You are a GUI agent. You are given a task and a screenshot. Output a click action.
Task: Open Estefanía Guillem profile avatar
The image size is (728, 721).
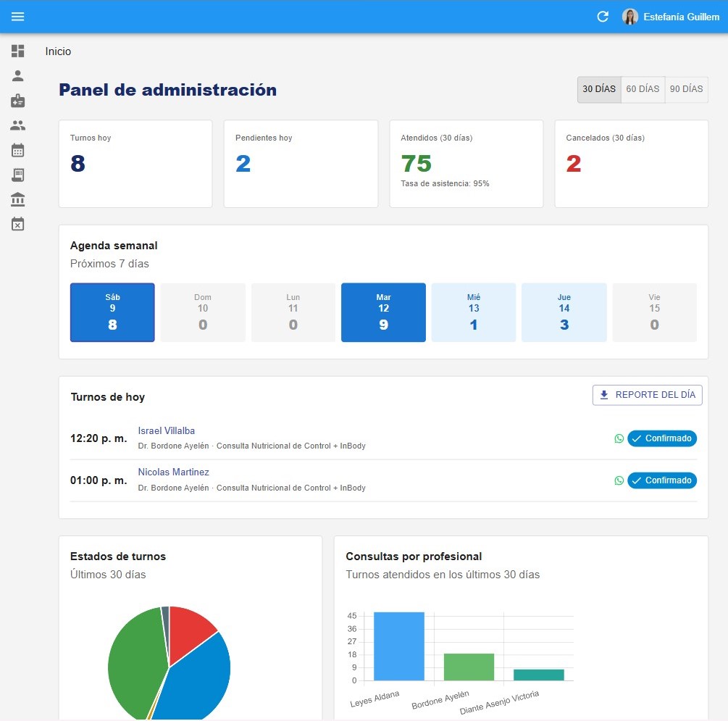click(630, 17)
